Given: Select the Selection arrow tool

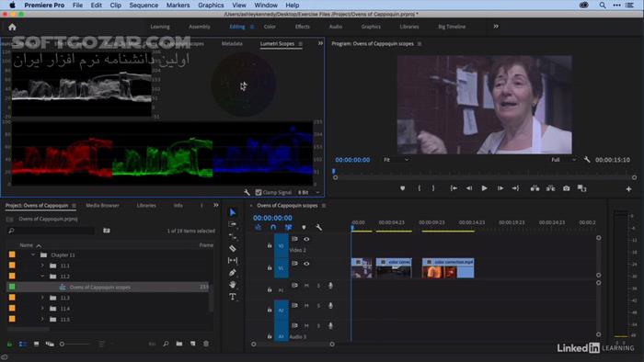Looking at the screenshot, I should pos(233,212).
